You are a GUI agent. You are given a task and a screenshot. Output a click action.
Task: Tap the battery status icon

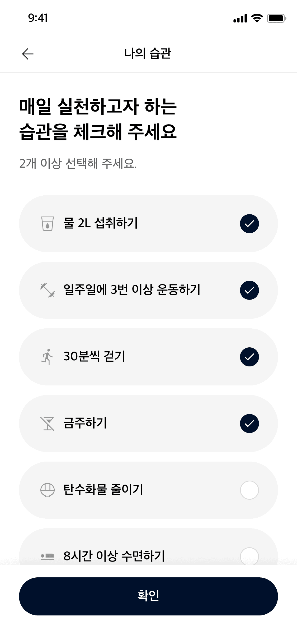click(x=276, y=18)
